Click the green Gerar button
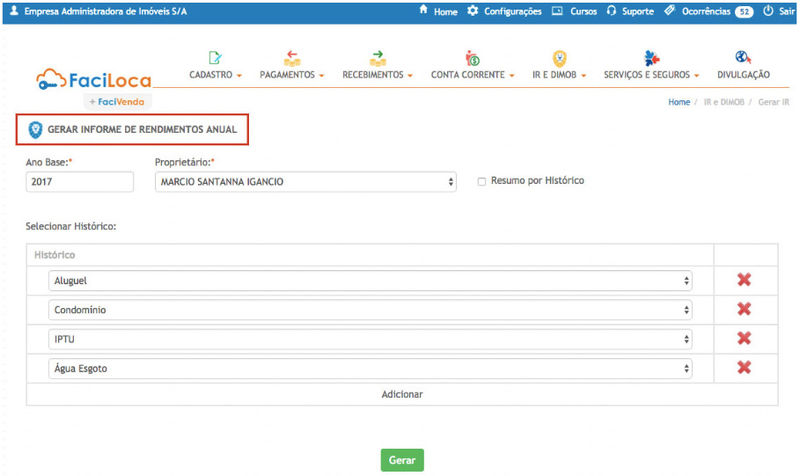This screenshot has width=800, height=476. [402, 460]
